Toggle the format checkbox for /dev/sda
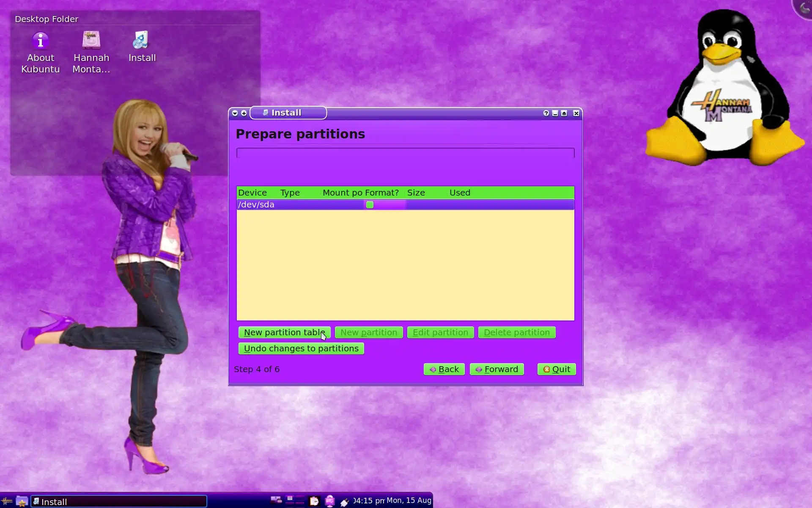The width and height of the screenshot is (812, 508). (370, 205)
